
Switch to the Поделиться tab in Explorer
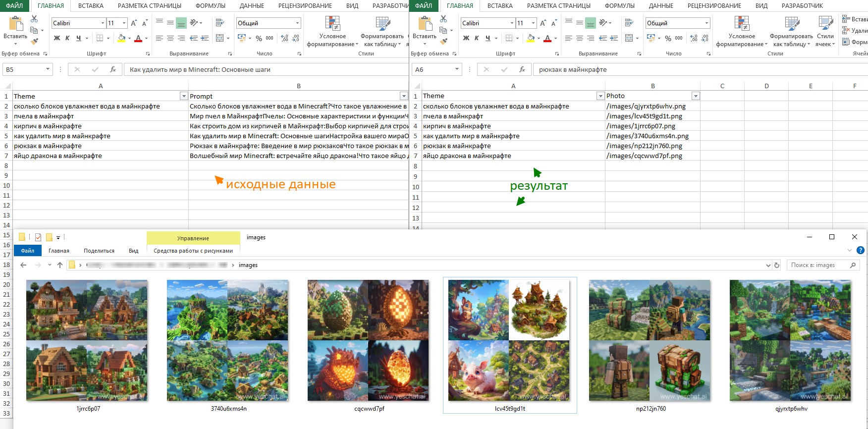pos(99,251)
